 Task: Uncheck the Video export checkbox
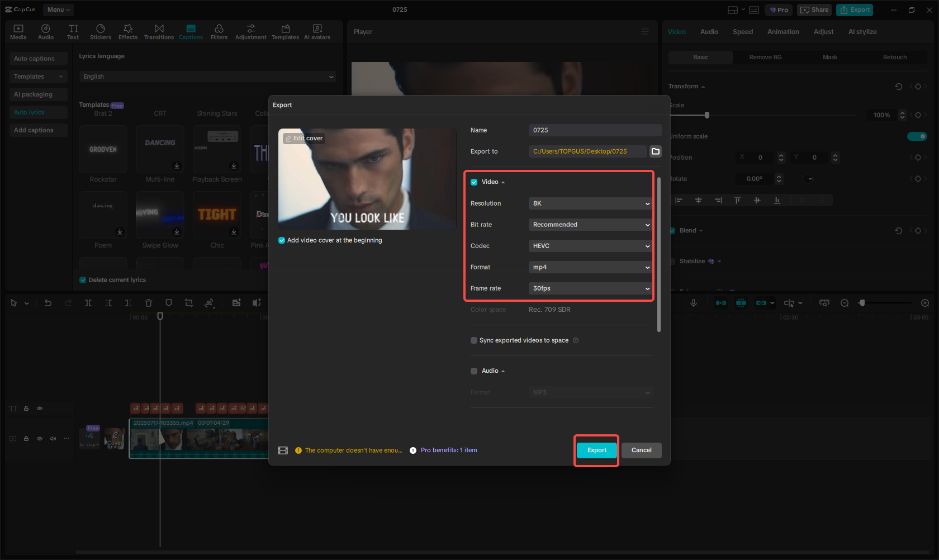[x=474, y=182]
